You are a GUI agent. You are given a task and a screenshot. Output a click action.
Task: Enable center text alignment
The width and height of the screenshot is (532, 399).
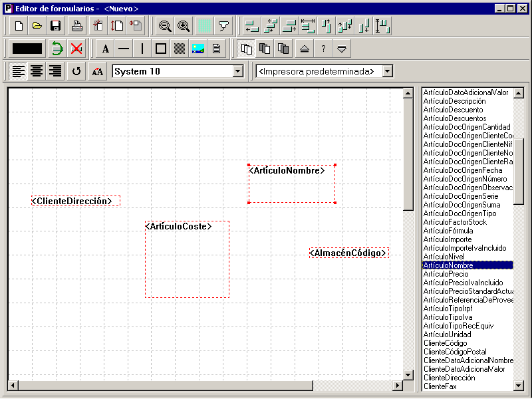[37, 71]
